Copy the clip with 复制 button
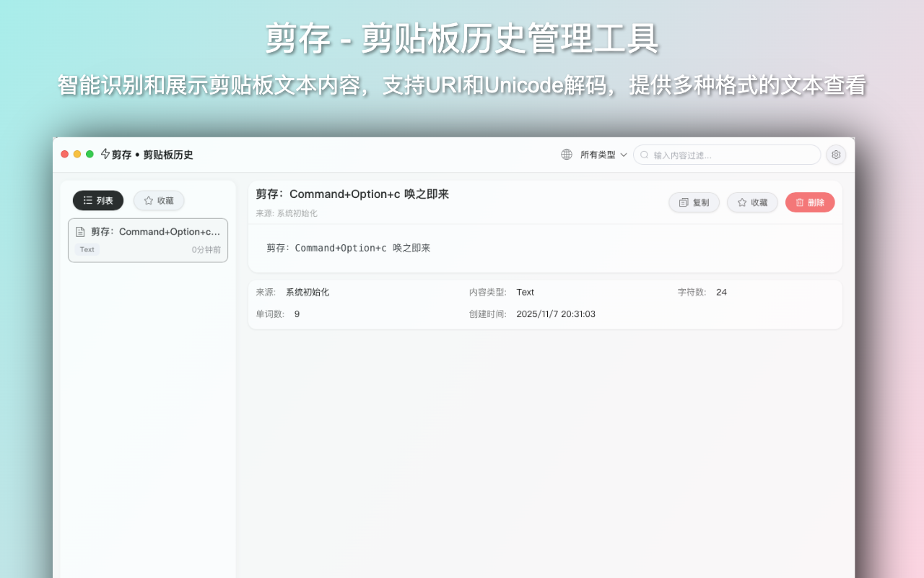Screen dimensions: 924x578 pyautogui.click(x=694, y=202)
